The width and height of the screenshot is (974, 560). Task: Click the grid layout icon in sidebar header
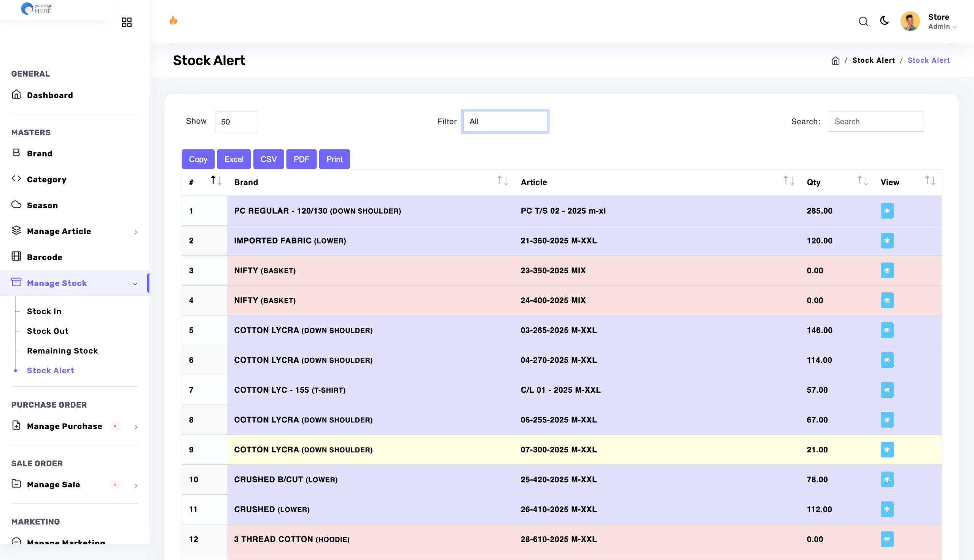pyautogui.click(x=127, y=22)
